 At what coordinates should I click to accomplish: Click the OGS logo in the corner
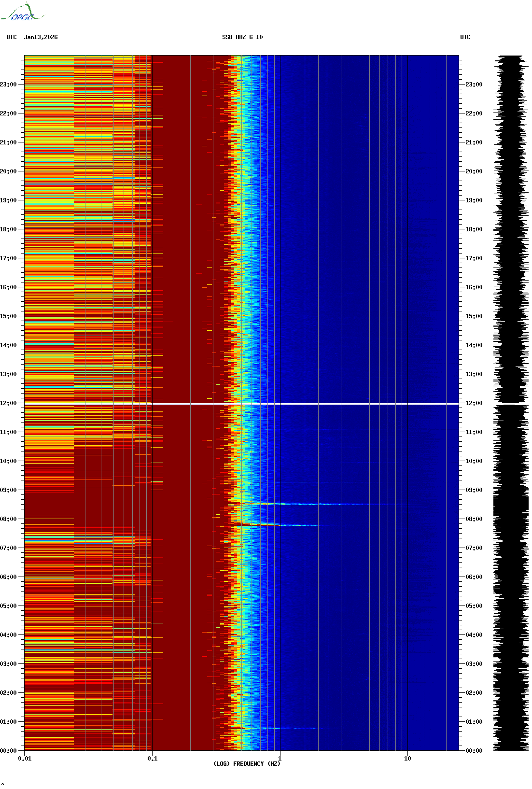pos(22,13)
